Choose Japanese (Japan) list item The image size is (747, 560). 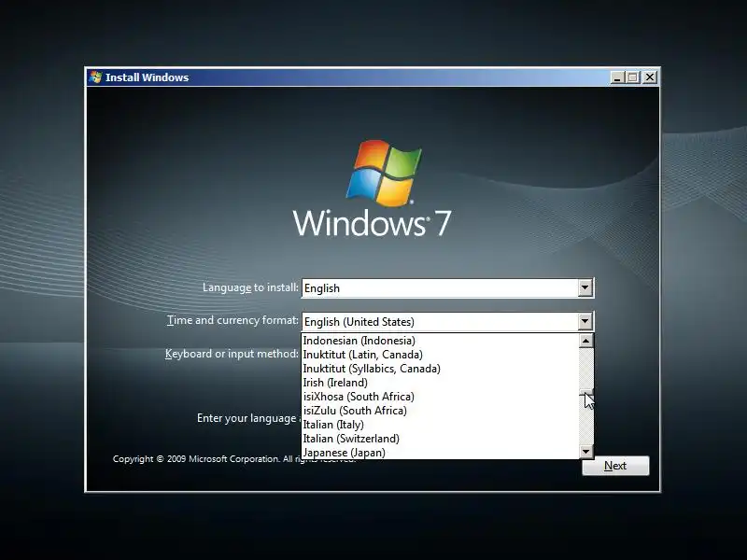pyautogui.click(x=440, y=453)
